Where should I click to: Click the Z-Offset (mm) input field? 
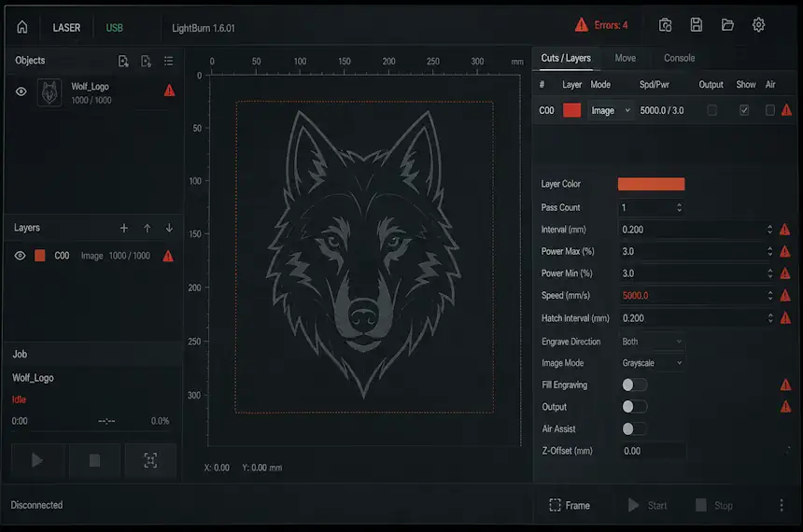click(653, 451)
